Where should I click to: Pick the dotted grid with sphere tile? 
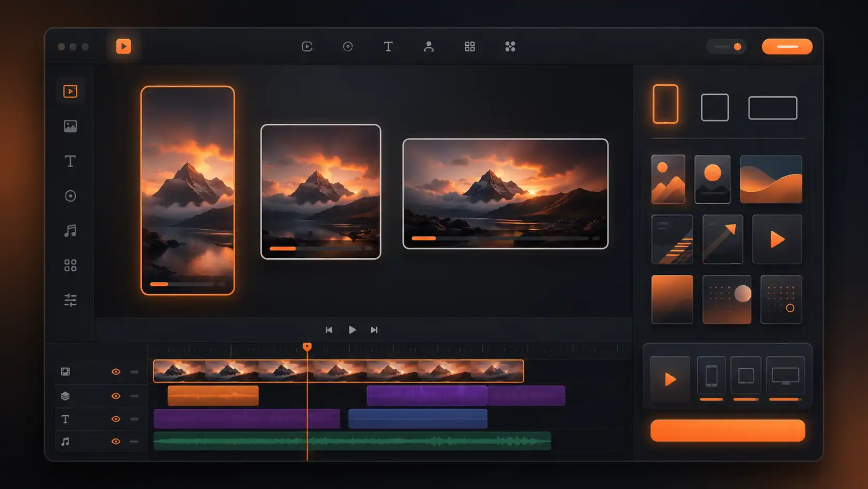727,299
